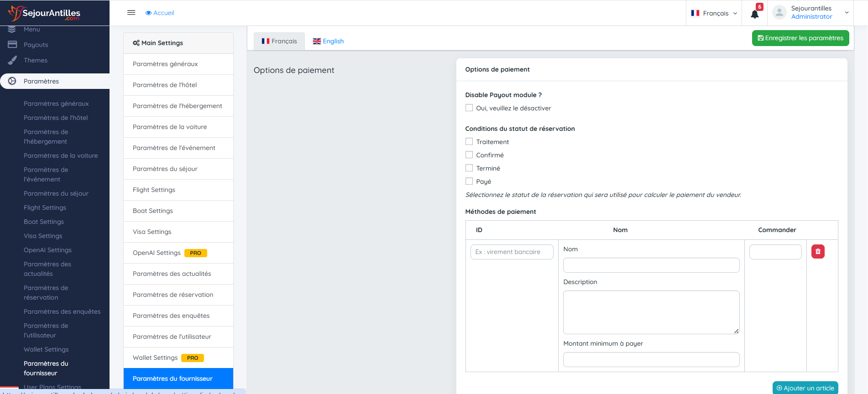Tick the Confirmé status checkbox
Screen dimensions: 868x394
point(469,155)
